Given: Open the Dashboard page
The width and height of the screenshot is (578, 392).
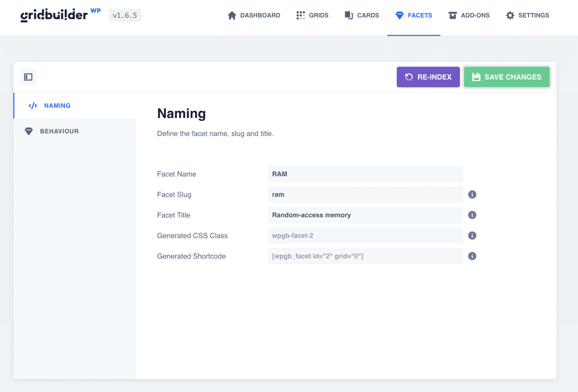Looking at the screenshot, I should [x=254, y=15].
